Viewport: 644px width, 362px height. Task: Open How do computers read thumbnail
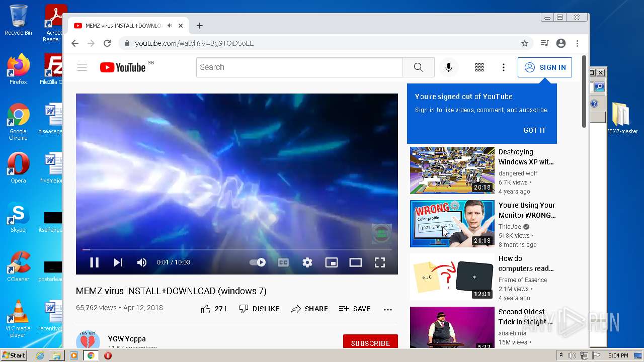tap(452, 277)
